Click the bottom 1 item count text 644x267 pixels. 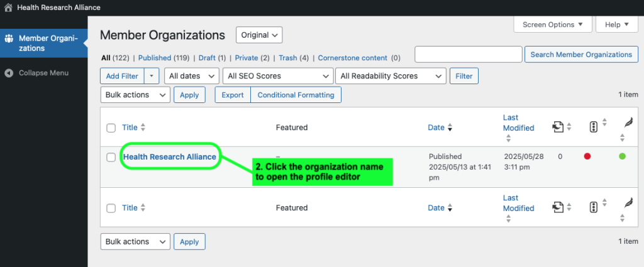(x=628, y=241)
